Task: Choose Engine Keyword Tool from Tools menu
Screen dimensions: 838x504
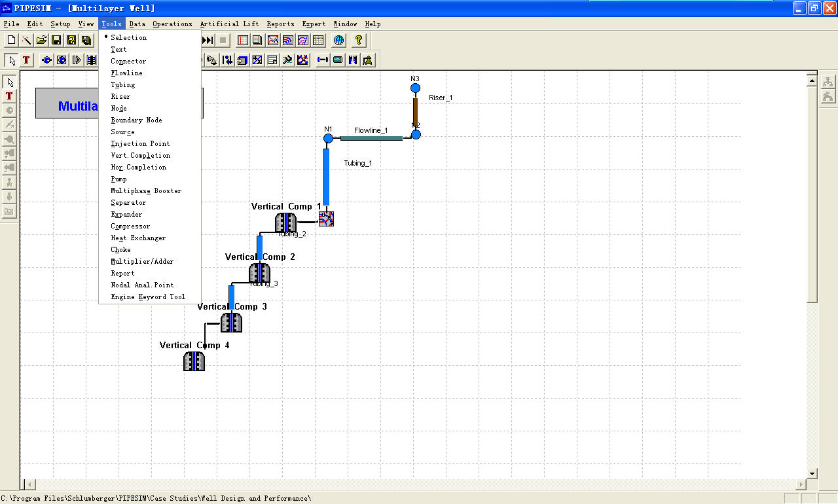Action: coord(150,297)
